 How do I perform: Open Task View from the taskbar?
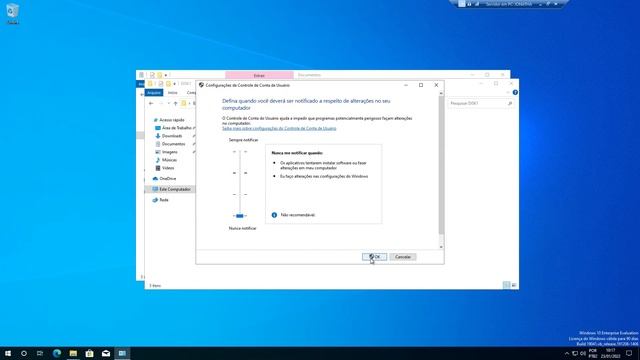point(40,353)
